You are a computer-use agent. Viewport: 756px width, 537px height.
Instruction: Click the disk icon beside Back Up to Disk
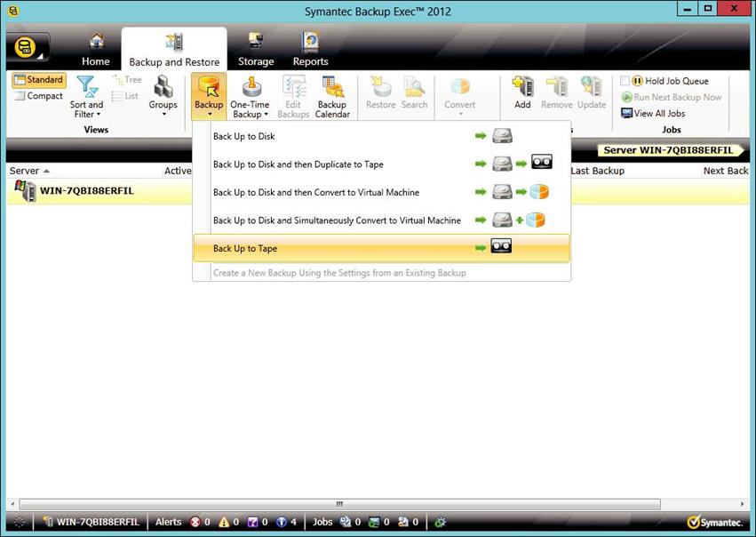point(502,135)
